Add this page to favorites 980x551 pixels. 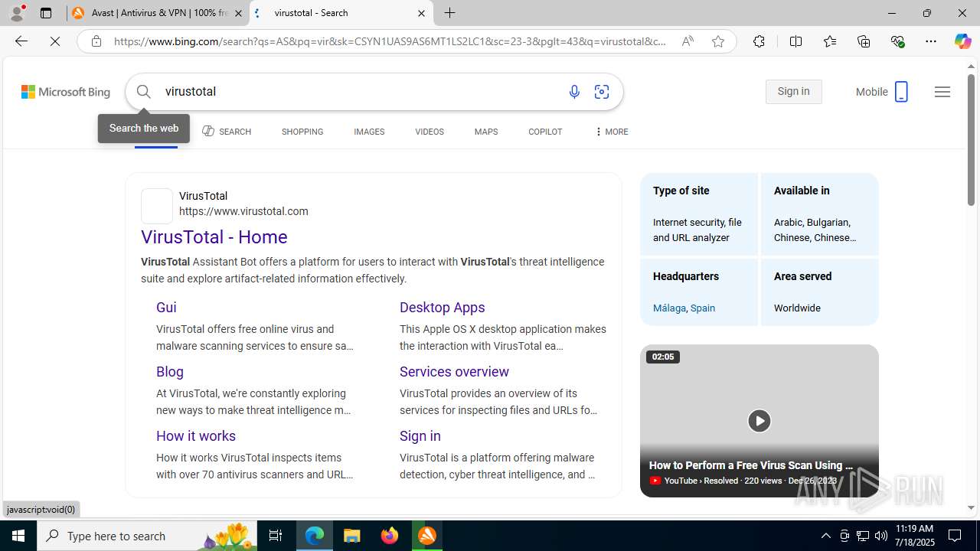pyautogui.click(x=718, y=41)
